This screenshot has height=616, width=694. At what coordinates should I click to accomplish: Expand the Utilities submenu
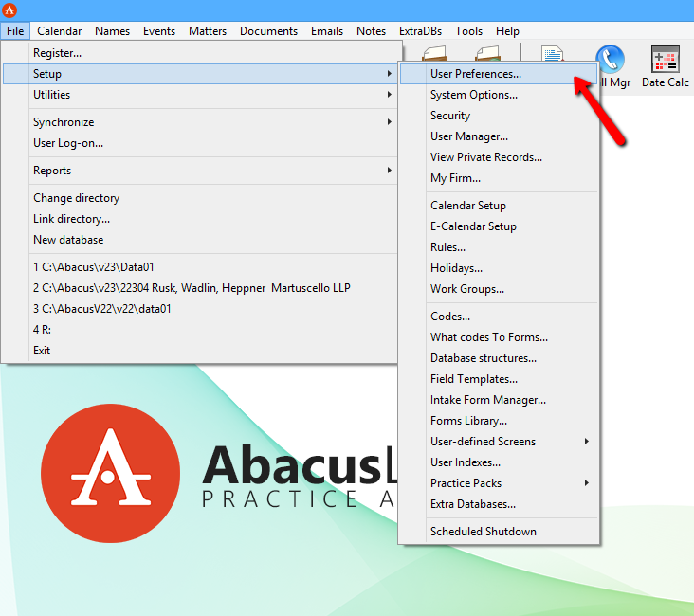tap(200, 95)
